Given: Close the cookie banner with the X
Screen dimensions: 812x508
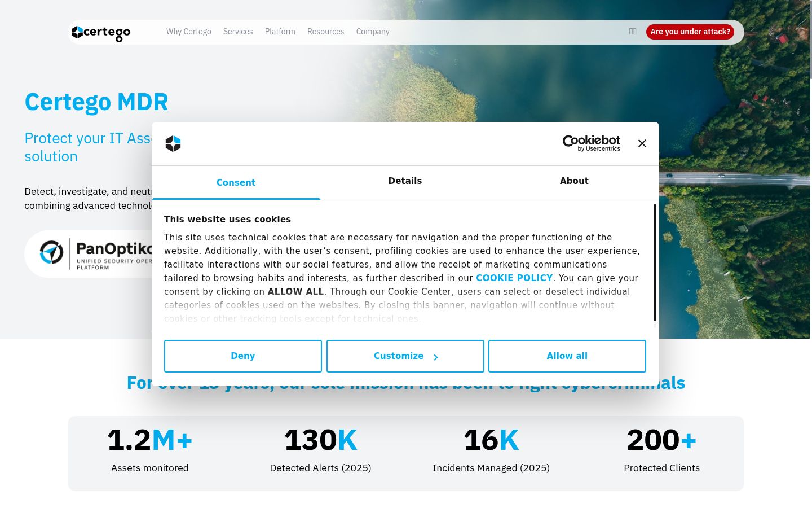Looking at the screenshot, I should [x=642, y=143].
